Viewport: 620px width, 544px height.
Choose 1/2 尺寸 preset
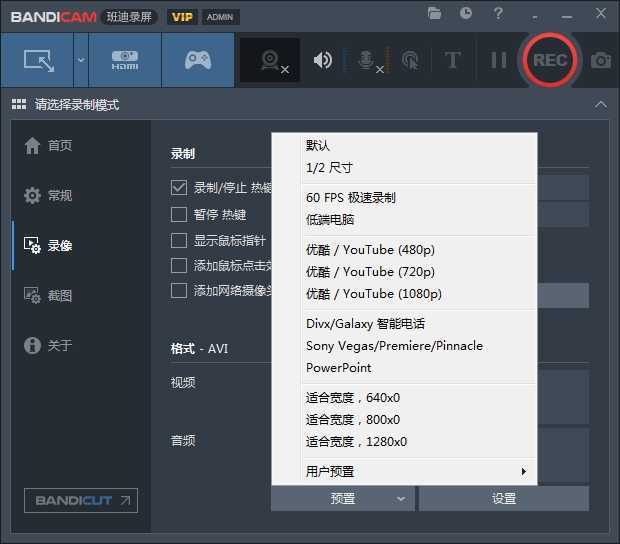(404, 168)
